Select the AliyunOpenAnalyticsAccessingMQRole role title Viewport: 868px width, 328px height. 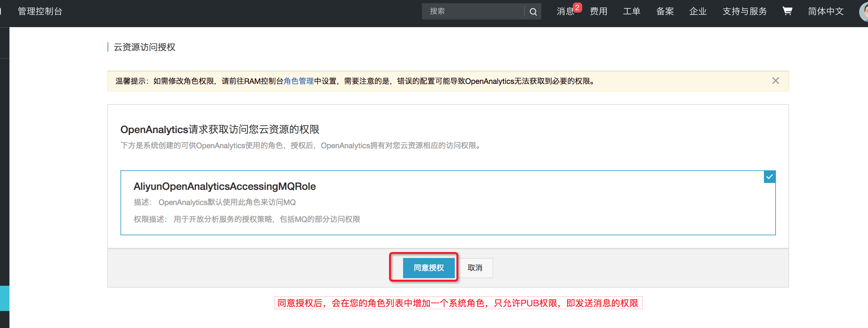[225, 186]
